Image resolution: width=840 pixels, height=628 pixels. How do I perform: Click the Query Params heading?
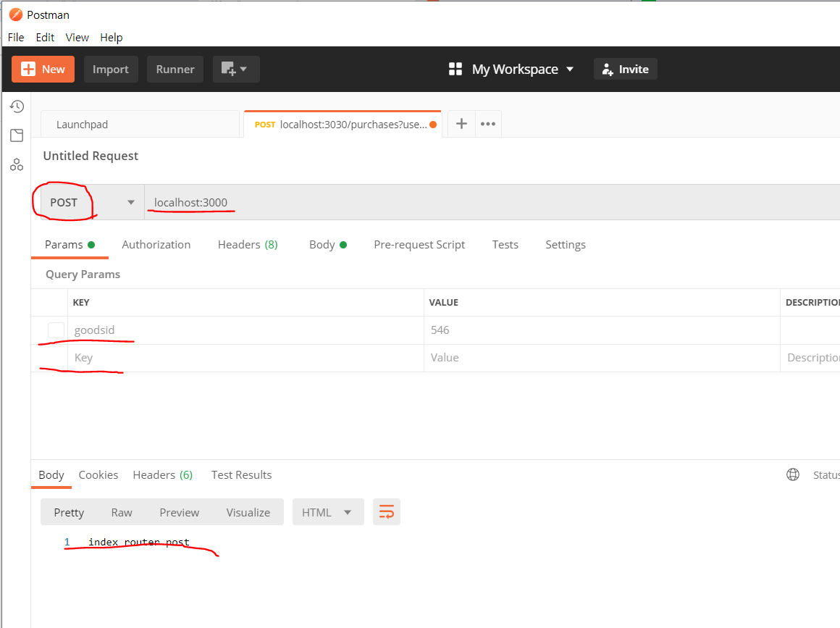[x=83, y=275]
